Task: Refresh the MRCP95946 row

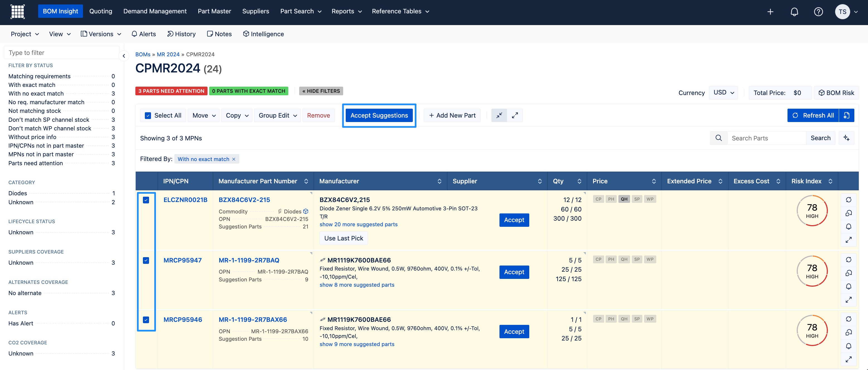Action: pyautogui.click(x=849, y=319)
